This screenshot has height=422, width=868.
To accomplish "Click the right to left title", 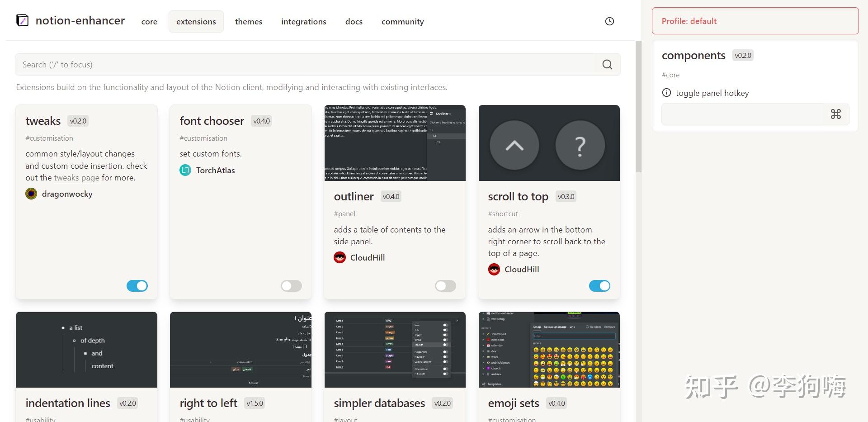I will pos(208,403).
